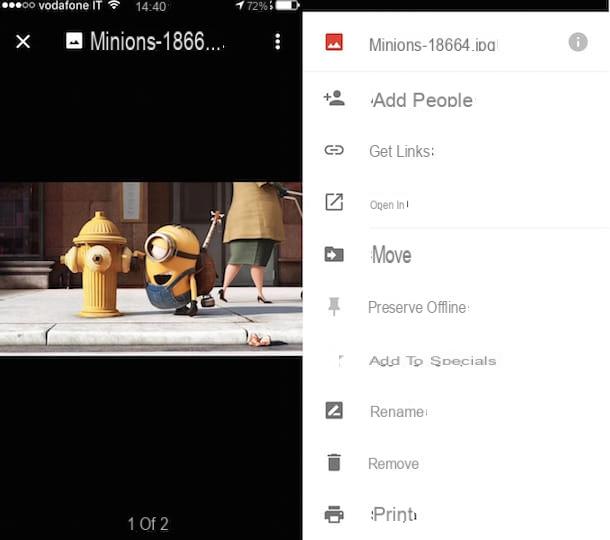Image resolution: width=610 pixels, height=540 pixels.
Task: Tap the folder move icon
Action: [x=334, y=254]
